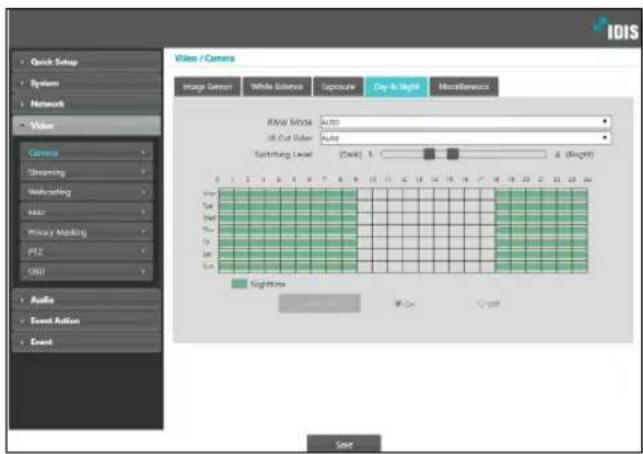The width and height of the screenshot is (643, 454).
Task: Expand the Audio menu section
Action: (x=87, y=300)
